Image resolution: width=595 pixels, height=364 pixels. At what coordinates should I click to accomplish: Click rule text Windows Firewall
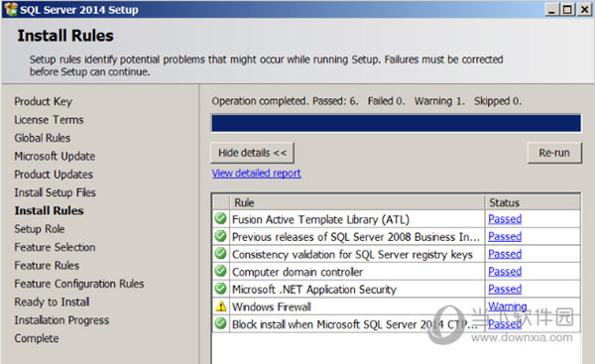click(272, 306)
